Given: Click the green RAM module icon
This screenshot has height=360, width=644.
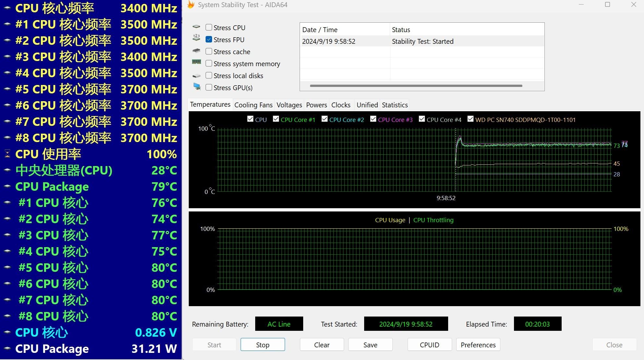Looking at the screenshot, I should point(196,62).
